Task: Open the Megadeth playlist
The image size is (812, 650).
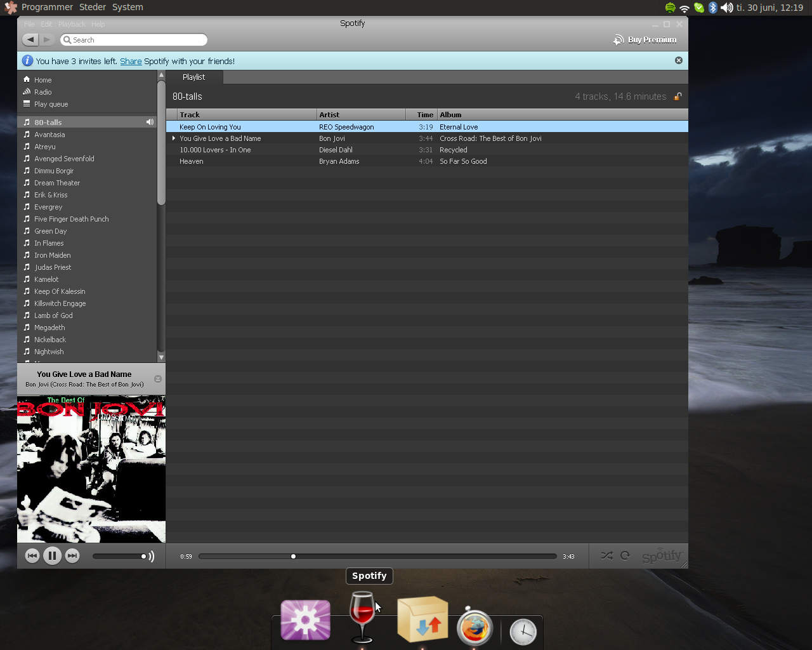Action: pyautogui.click(x=87, y=328)
